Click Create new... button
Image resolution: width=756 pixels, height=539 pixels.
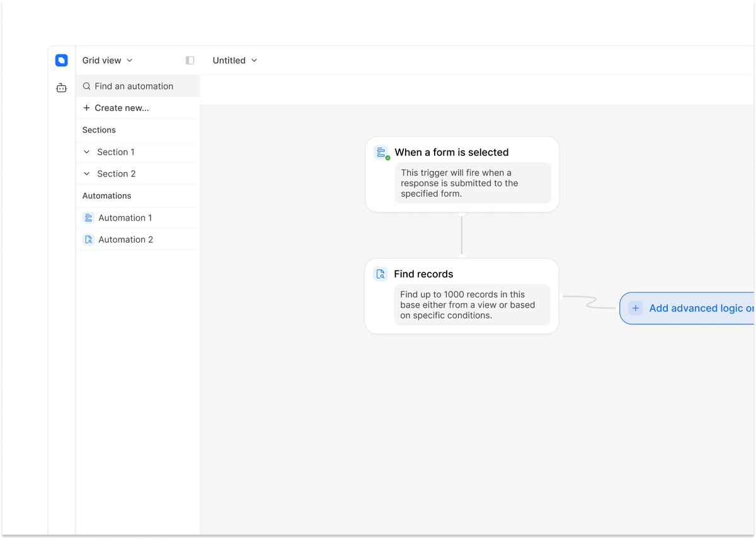[x=138, y=108]
